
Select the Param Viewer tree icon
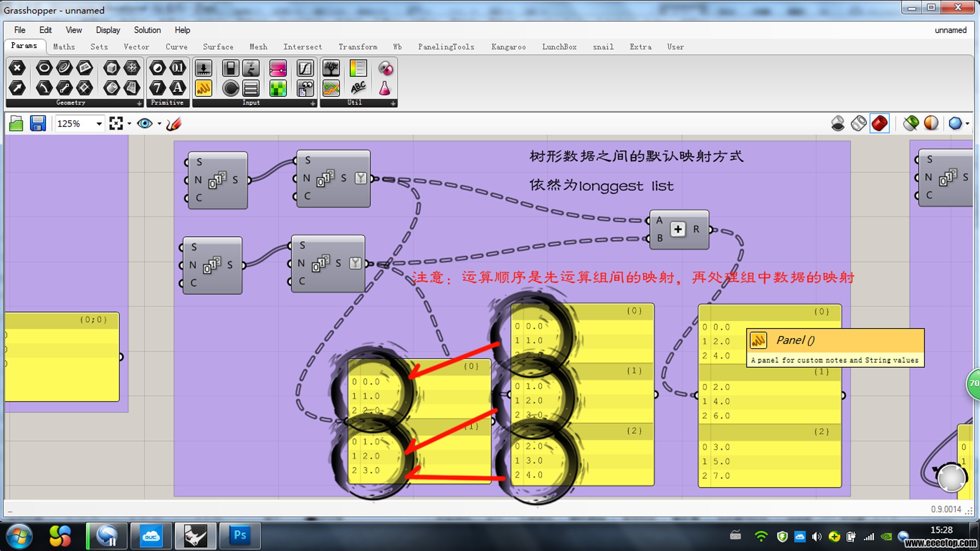pos(331,68)
